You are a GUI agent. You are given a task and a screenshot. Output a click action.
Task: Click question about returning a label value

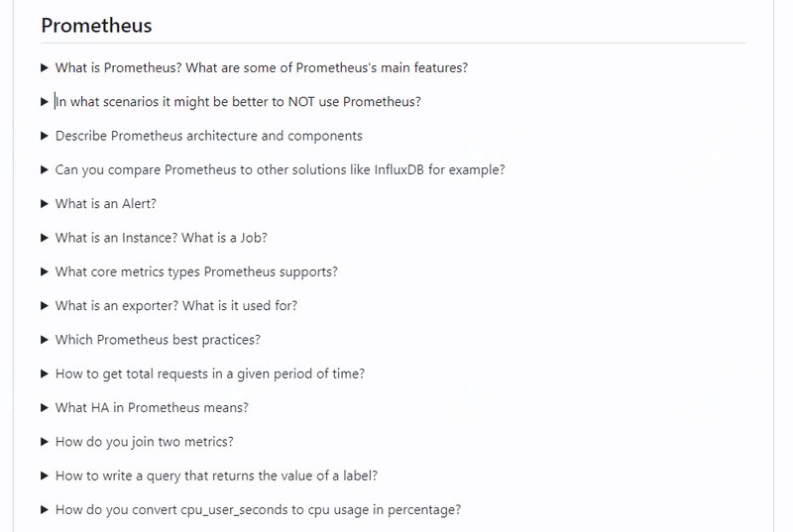(216, 476)
